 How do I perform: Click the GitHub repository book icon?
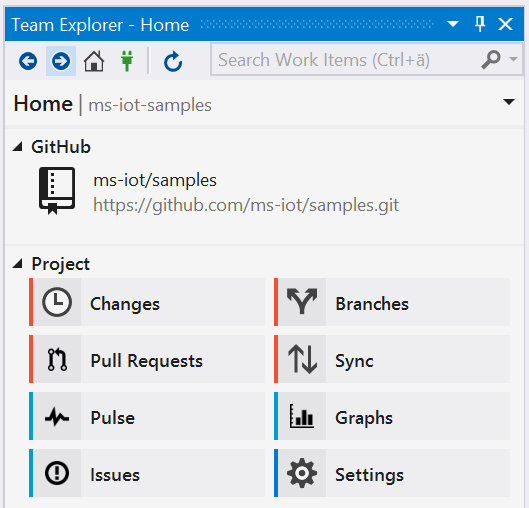(x=57, y=191)
